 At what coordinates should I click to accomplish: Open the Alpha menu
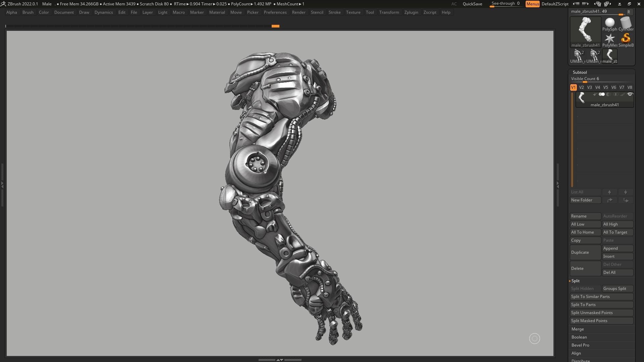point(12,12)
